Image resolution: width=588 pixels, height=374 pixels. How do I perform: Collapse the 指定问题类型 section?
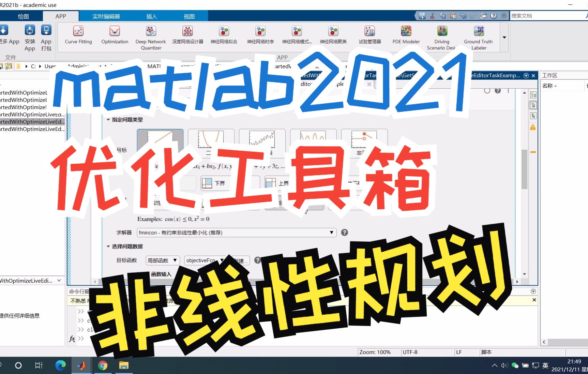coord(108,120)
